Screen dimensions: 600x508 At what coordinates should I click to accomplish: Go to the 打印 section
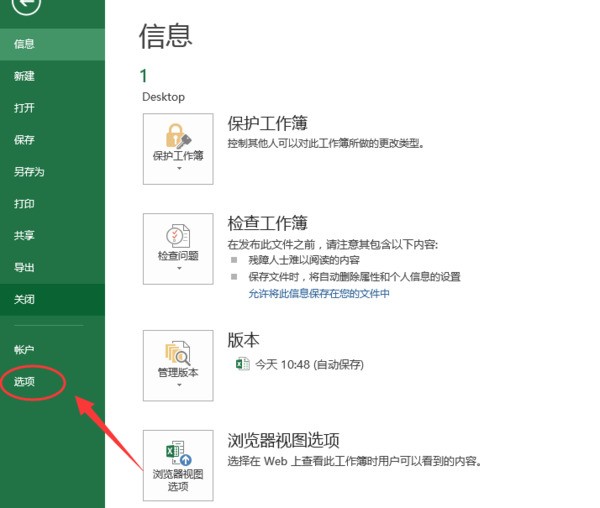coord(24,204)
